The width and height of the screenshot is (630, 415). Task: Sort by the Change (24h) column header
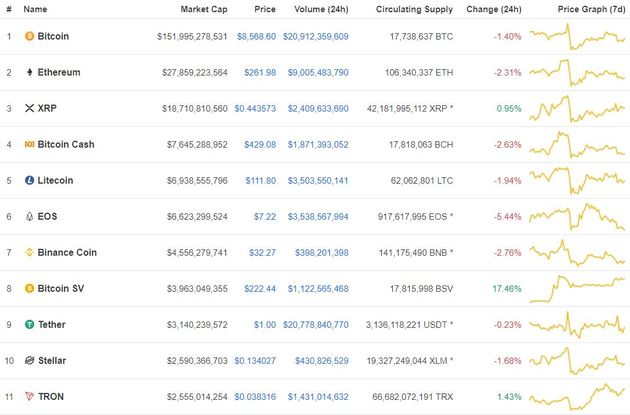pyautogui.click(x=494, y=9)
